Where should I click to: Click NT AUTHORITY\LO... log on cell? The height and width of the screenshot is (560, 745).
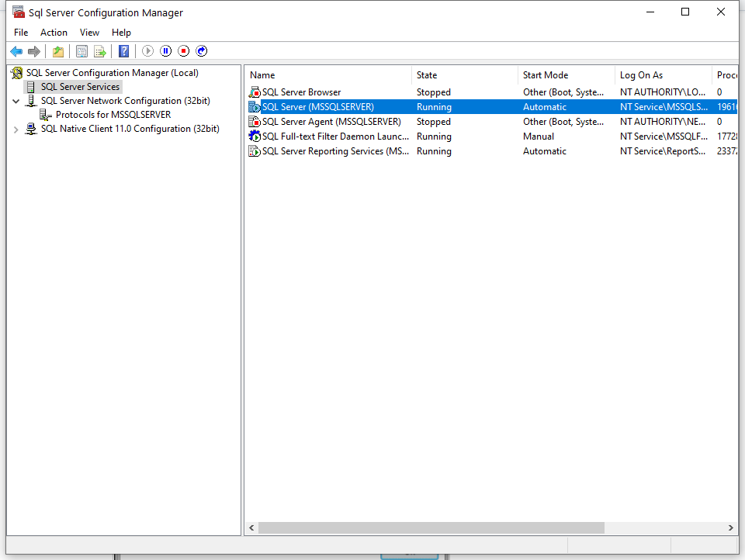point(662,92)
